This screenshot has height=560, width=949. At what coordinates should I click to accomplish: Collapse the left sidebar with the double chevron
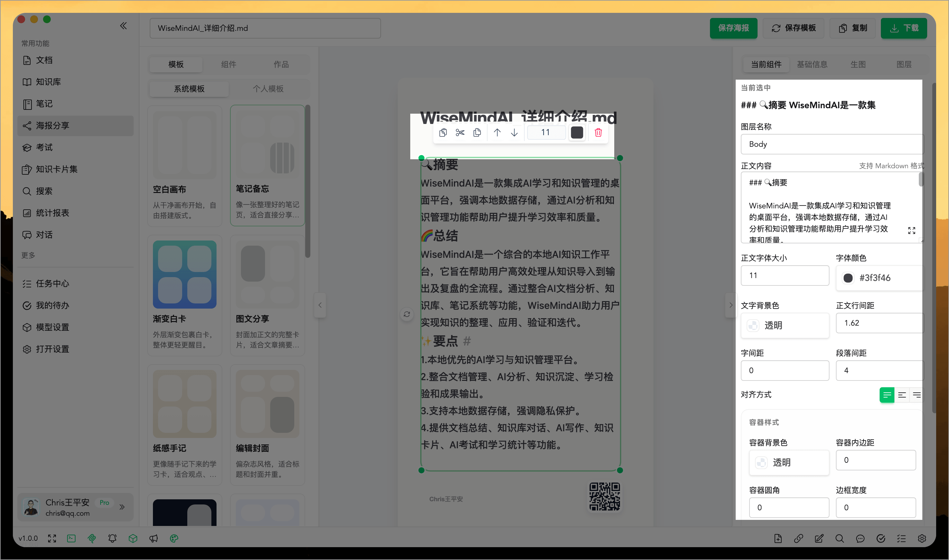click(123, 25)
